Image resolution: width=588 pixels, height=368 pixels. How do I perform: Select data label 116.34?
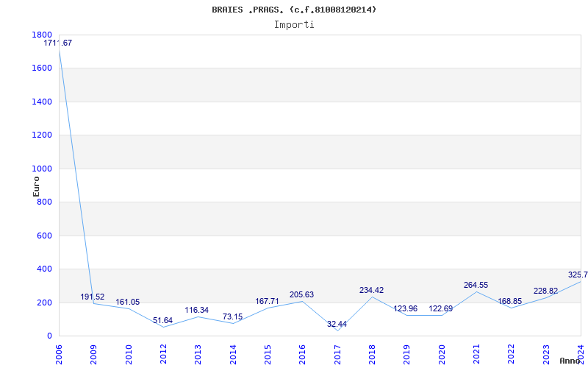[196, 310]
